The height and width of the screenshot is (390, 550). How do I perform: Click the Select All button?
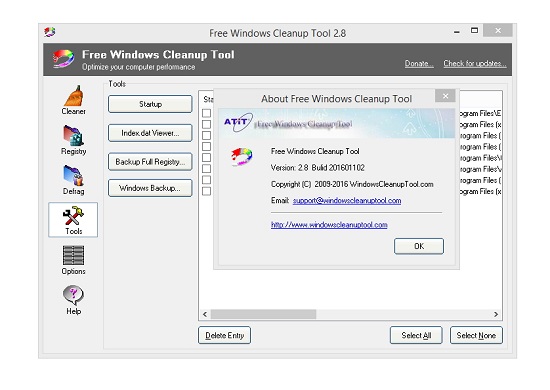[x=416, y=335]
